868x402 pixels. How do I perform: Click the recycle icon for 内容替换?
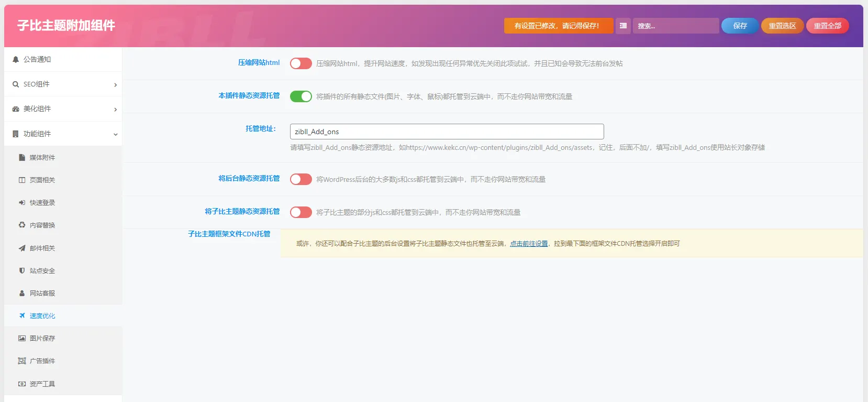[22, 225]
